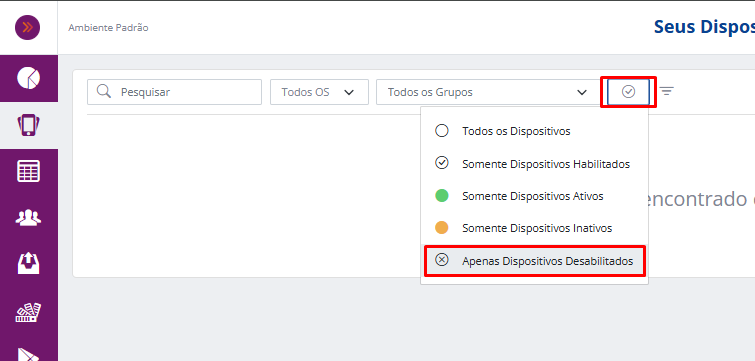The image size is (755, 361).
Task: Select Somente Dispositivos Ativos green option
Action: pos(534,196)
